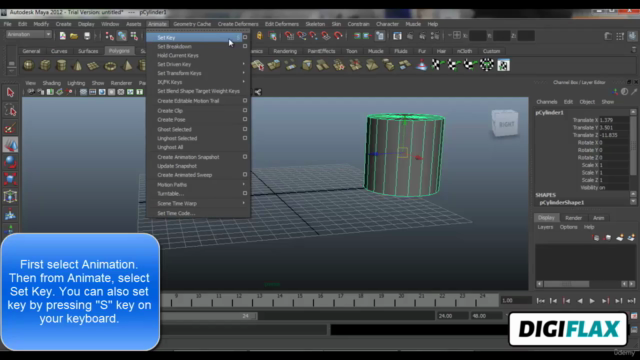The width and height of the screenshot is (640, 360).
Task: Create a polygon cone from shelf
Action: 77,65
